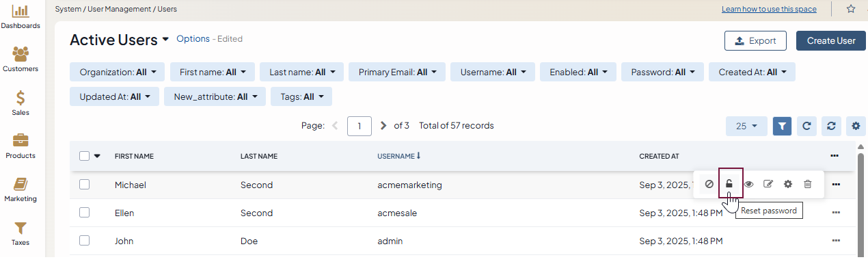Favorite this page with the star icon

click(x=851, y=9)
